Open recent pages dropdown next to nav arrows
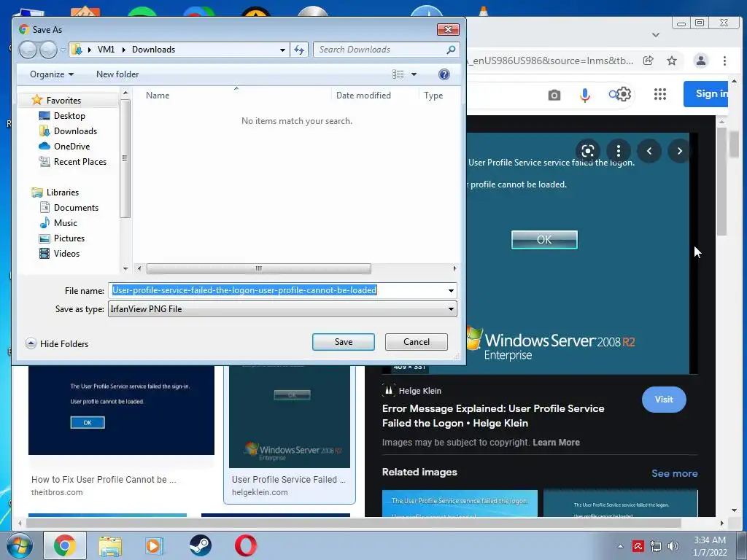Screen dimensions: 747x560 click(63, 50)
